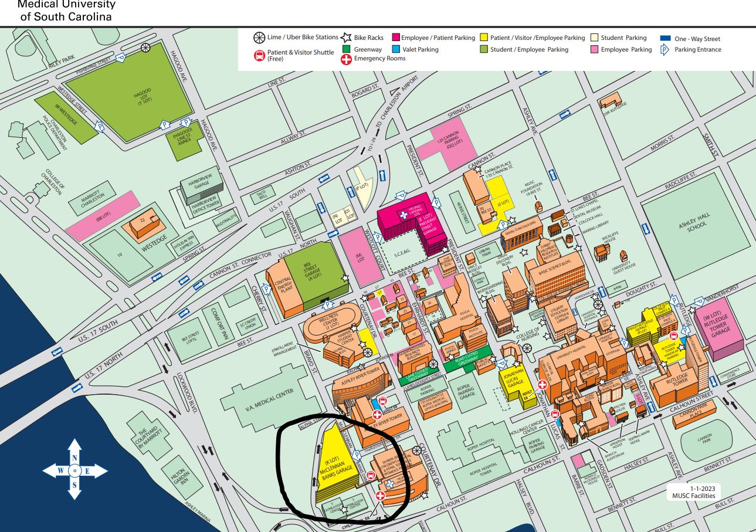This screenshot has height=532, width=756.
Task: Click the shuttle icon beside Rutledge Tower handicap parking
Action: pyautogui.click(x=674, y=337)
